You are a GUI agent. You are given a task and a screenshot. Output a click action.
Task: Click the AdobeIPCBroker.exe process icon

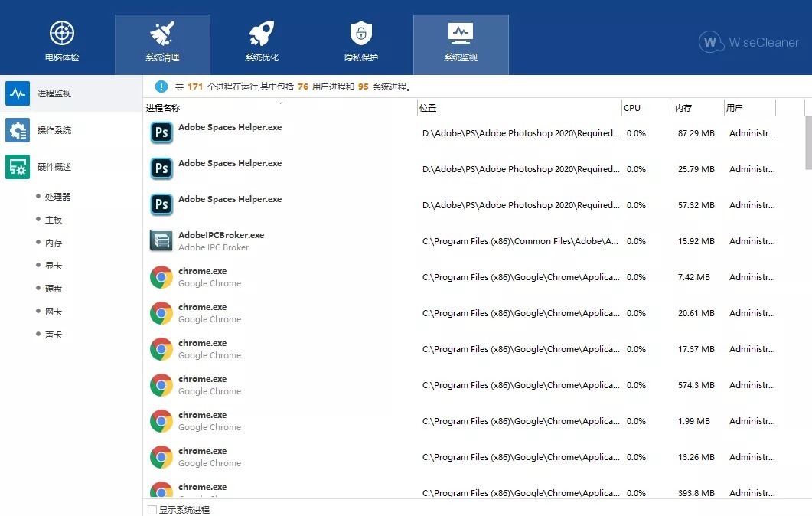point(161,241)
